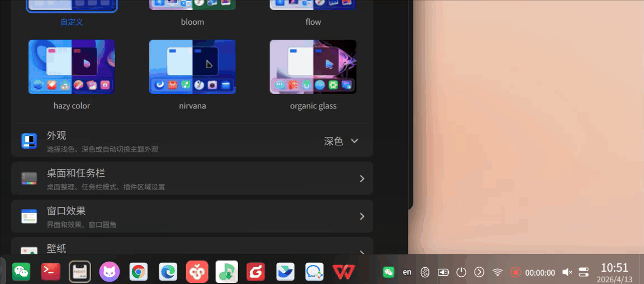Open the red G app icon

255,272
